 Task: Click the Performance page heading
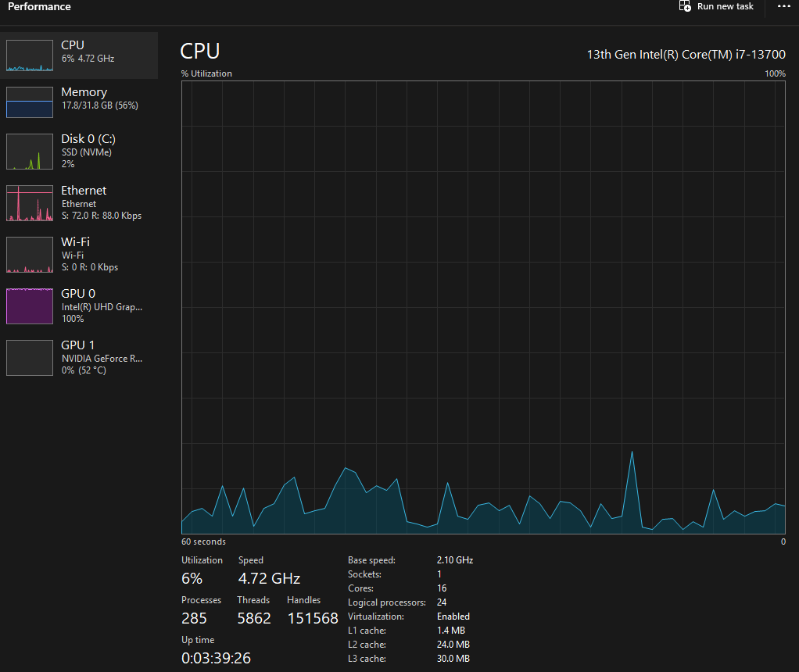tap(39, 6)
